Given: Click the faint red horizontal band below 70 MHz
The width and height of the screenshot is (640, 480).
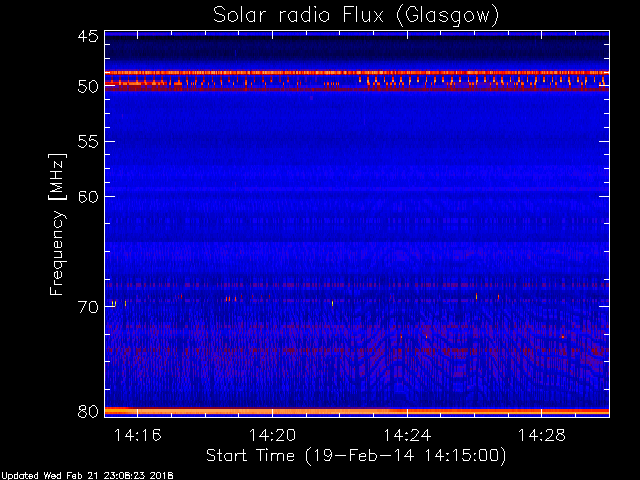Looking at the screenshot, I should tap(357, 350).
